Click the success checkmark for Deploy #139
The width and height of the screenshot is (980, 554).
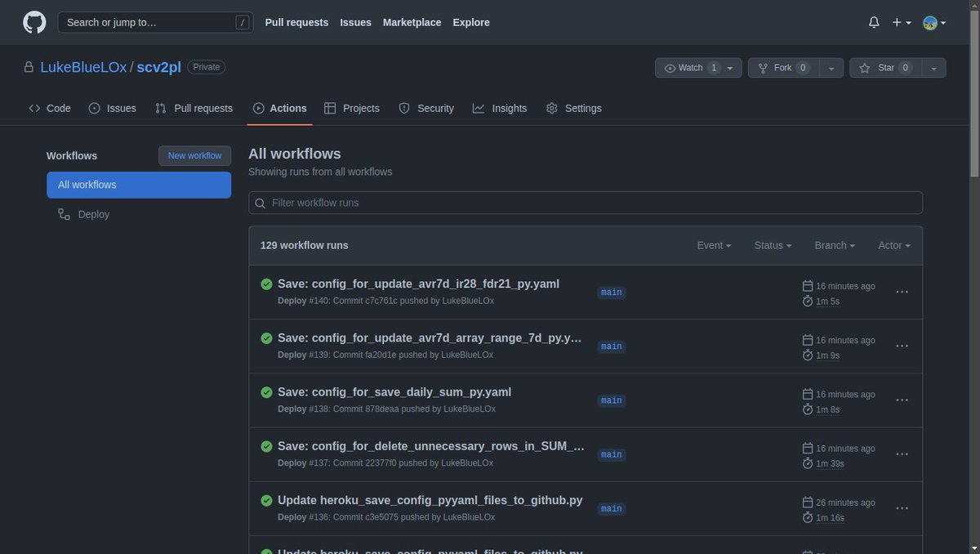[x=266, y=338]
